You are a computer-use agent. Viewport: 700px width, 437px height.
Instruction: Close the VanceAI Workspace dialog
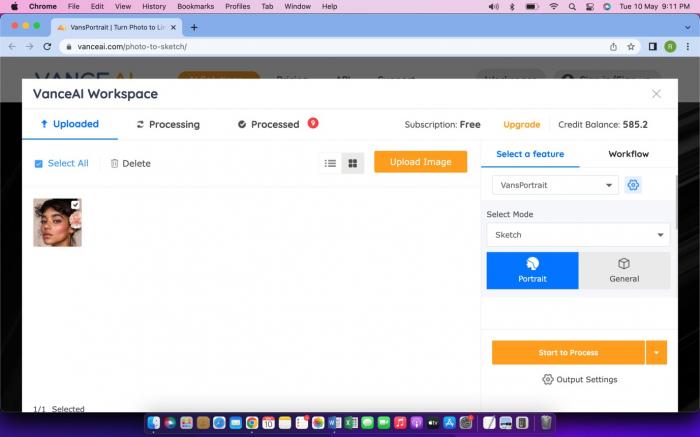656,94
